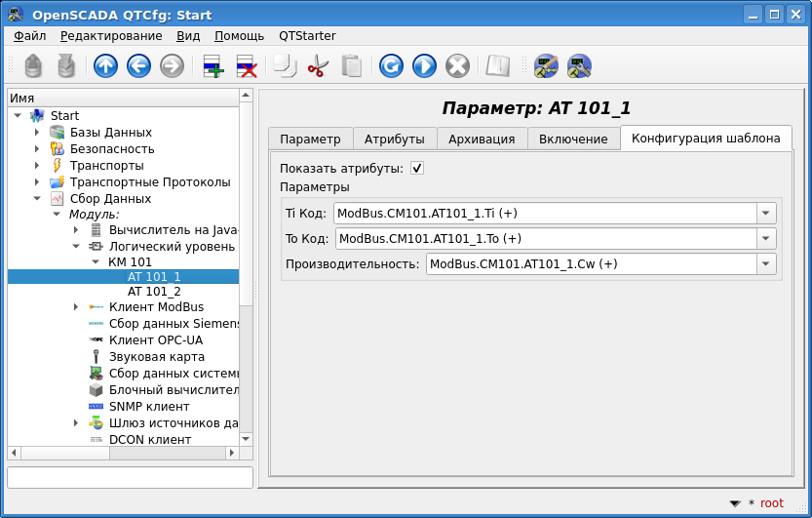The width and height of the screenshot is (812, 518).
Task: Click the blue back-arrow navigation icon
Action: pyautogui.click(x=138, y=66)
